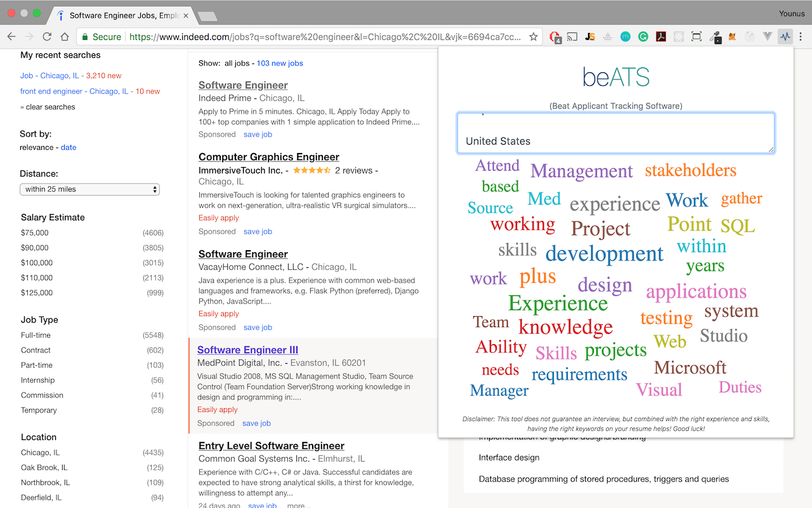This screenshot has height=508, width=812.
Task: Expand the Distance within 25 miles dropdown
Action: click(x=89, y=189)
